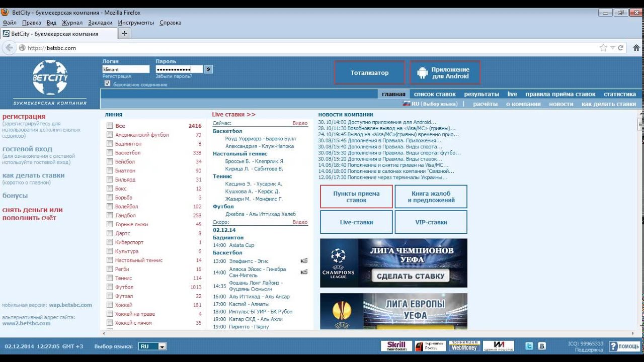Viewport: 644px width, 362px height.
Task: Open the статистика menu item
Action: [x=620, y=94]
